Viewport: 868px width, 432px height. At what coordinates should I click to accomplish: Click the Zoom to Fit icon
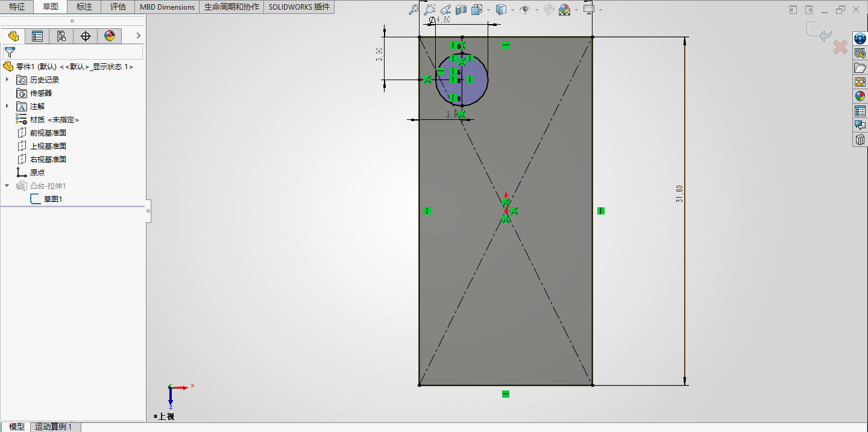414,10
